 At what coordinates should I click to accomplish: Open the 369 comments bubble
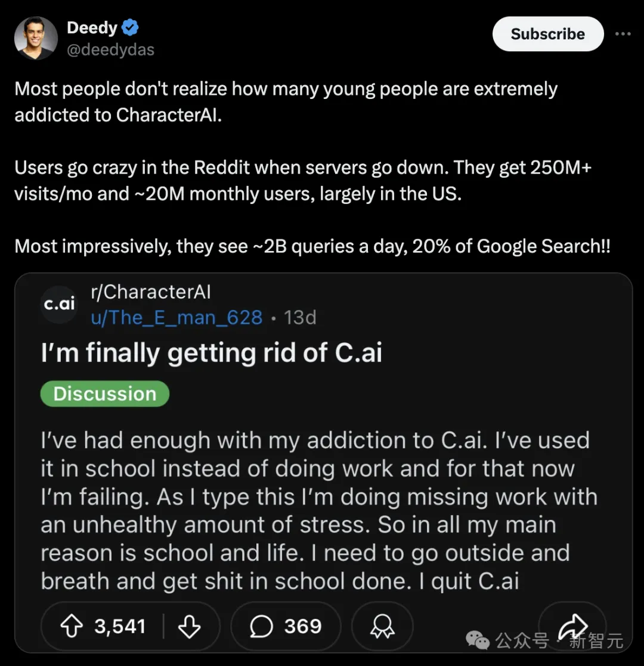(286, 626)
